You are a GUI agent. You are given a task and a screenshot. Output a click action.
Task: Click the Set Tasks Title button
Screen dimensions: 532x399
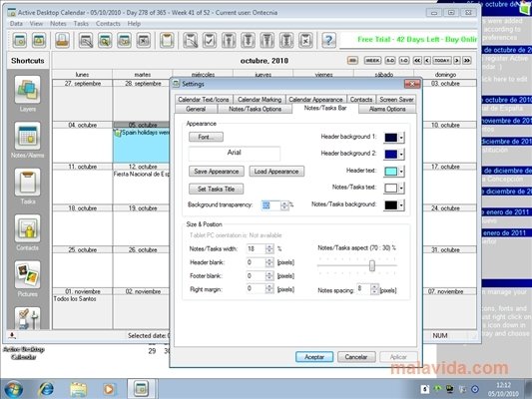[x=217, y=189]
